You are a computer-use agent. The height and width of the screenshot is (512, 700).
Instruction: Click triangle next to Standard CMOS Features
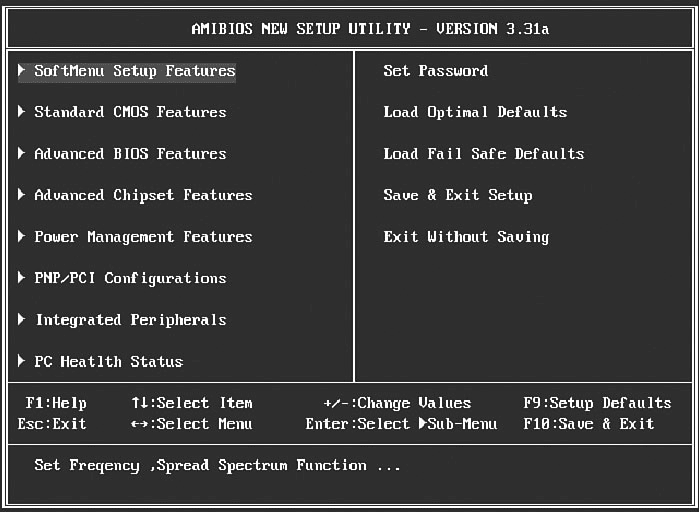(22, 112)
